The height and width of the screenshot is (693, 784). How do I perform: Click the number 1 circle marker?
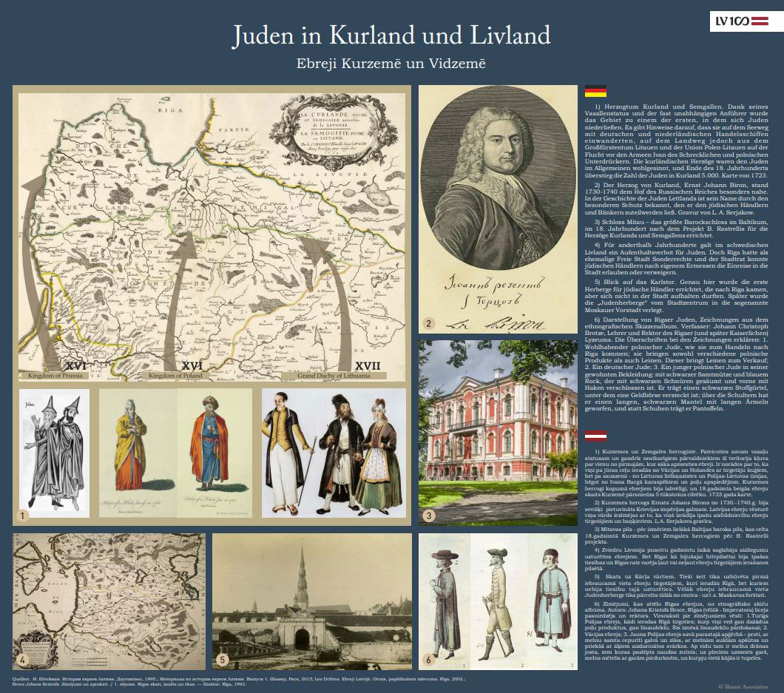(x=25, y=513)
